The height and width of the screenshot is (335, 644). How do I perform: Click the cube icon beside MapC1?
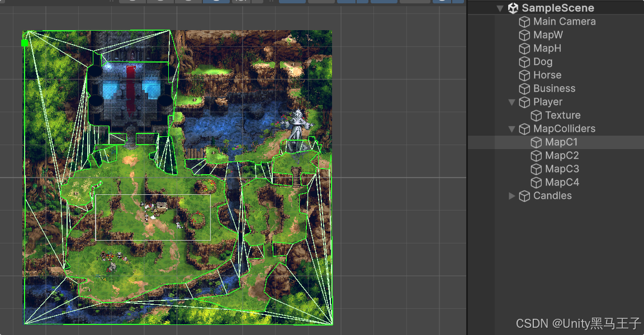tap(536, 142)
